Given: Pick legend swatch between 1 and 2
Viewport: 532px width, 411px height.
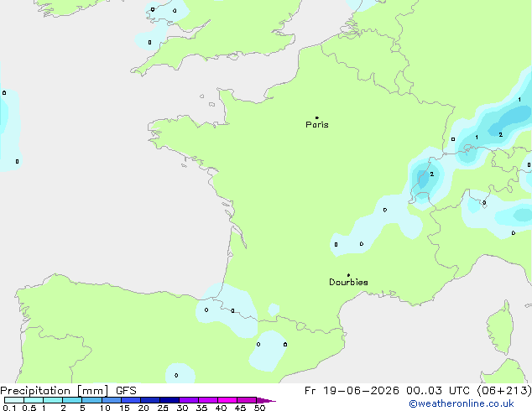Looking at the screenshot, I should (x=53, y=400).
